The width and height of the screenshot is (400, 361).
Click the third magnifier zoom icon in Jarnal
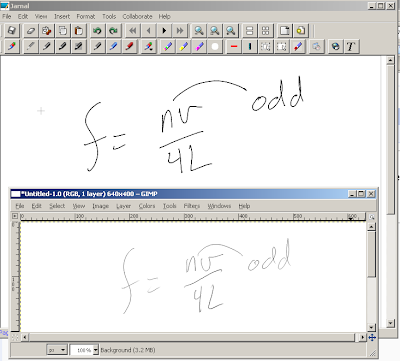pyautogui.click(x=231, y=31)
